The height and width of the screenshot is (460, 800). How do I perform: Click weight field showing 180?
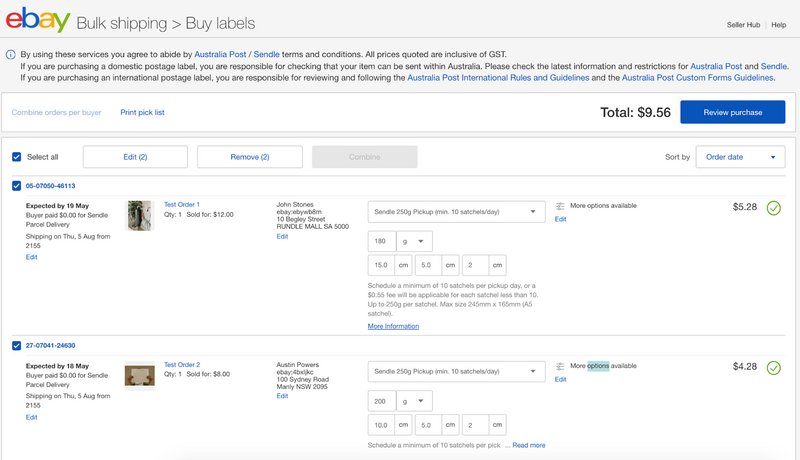382,241
